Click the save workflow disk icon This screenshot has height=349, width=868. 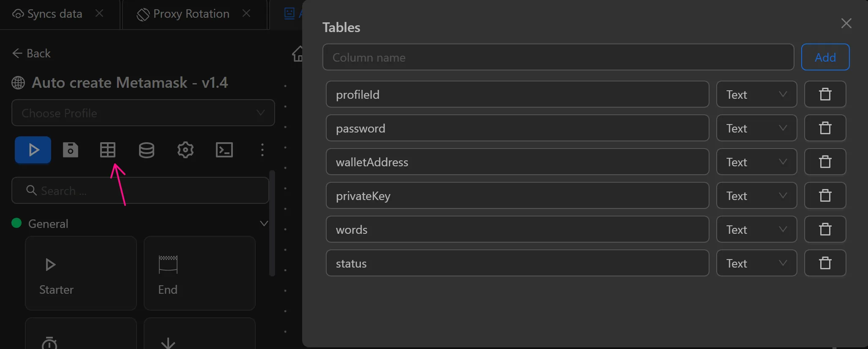click(71, 150)
